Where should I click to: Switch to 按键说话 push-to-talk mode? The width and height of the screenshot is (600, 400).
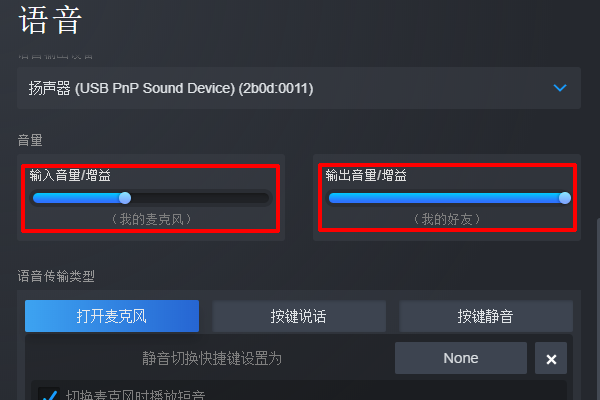click(x=298, y=316)
